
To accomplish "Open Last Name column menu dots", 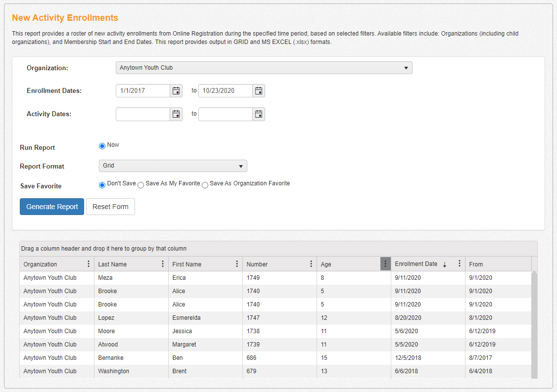I will coord(163,264).
